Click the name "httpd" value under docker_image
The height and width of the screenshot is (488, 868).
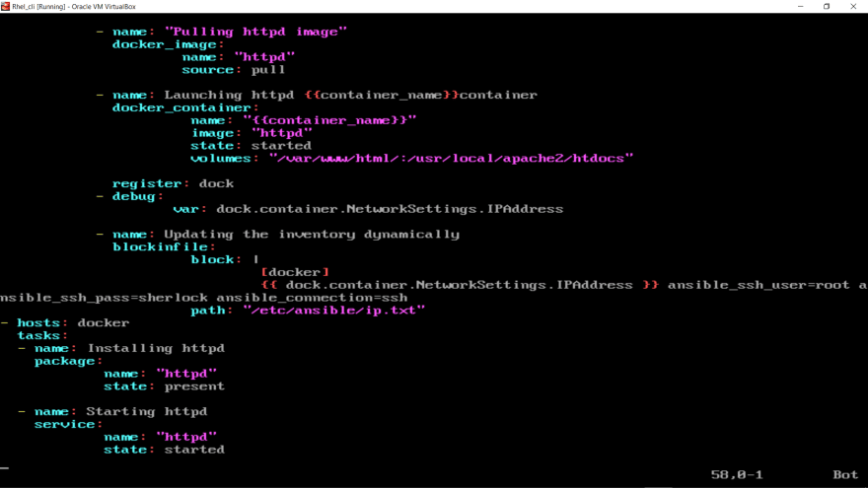[264, 57]
